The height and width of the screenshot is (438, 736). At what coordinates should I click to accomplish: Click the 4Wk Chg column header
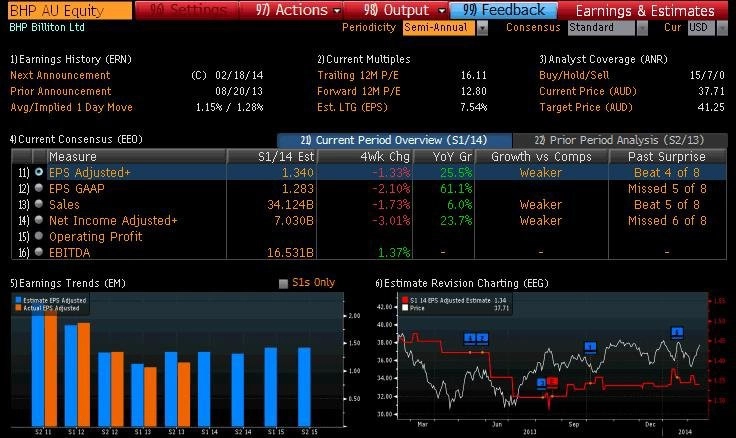365,156
